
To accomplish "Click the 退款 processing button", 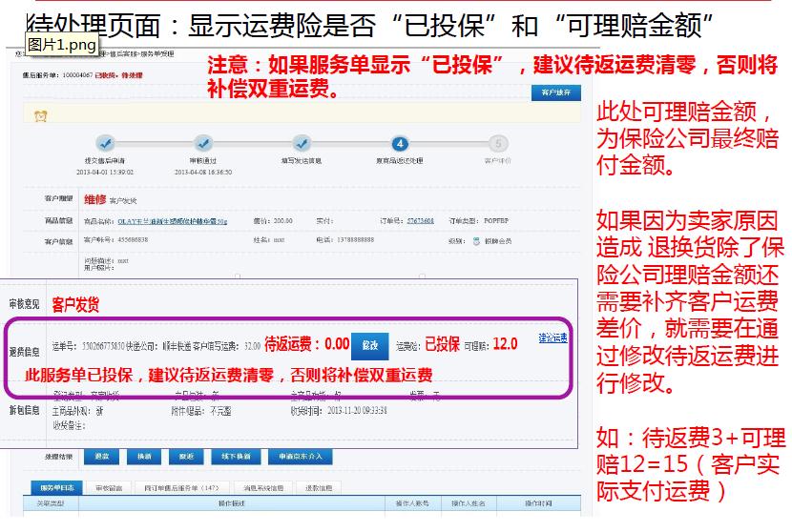I will 101,457.
